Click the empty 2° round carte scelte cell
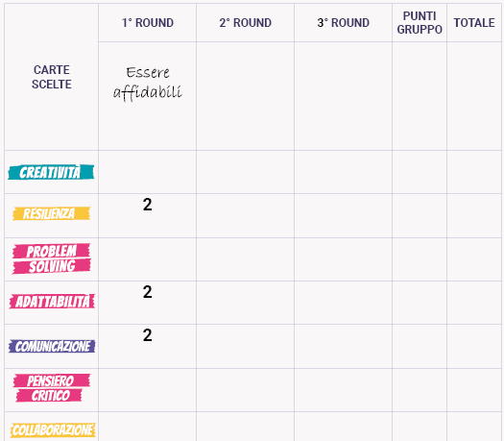The width and height of the screenshot is (504, 441). pos(245,96)
